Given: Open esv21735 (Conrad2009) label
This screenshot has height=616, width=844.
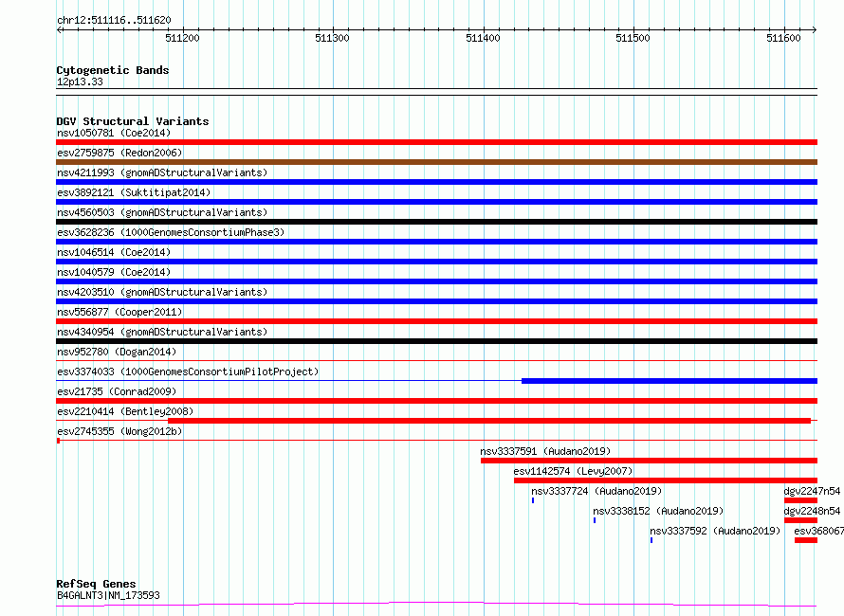Looking at the screenshot, I should 117,391.
